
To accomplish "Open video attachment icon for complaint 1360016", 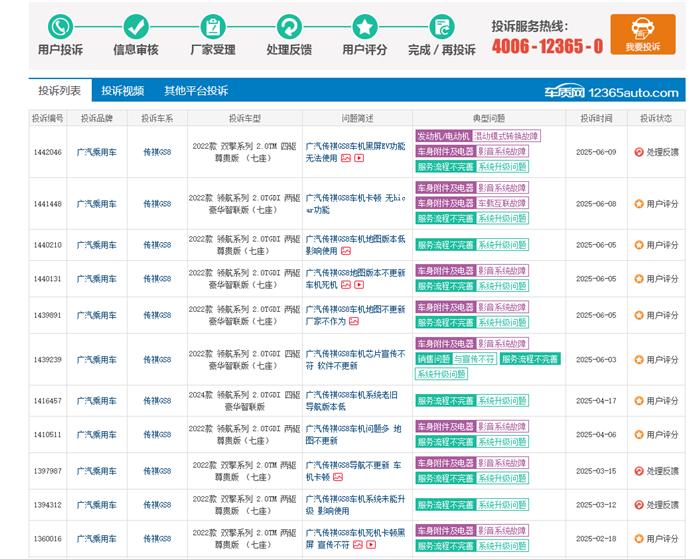I will pos(371,545).
